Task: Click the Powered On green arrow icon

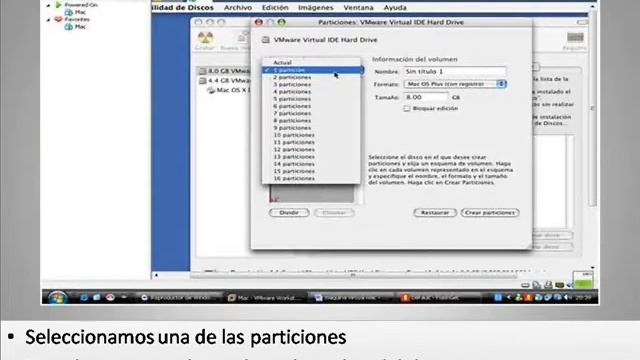Action: pos(58,5)
